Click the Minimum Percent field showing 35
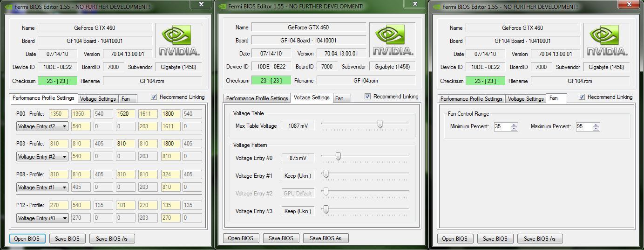 tap(502, 126)
